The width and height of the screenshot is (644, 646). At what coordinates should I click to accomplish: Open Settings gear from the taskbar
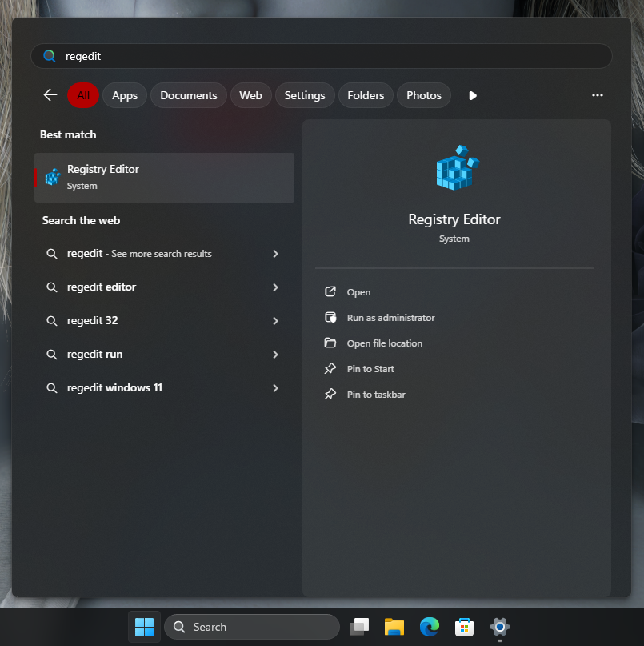point(499,627)
